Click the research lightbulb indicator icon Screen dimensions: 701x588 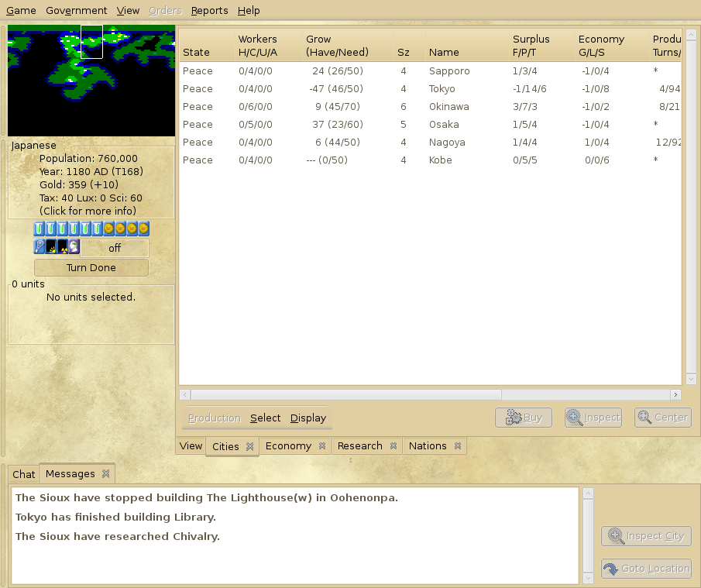(x=40, y=246)
